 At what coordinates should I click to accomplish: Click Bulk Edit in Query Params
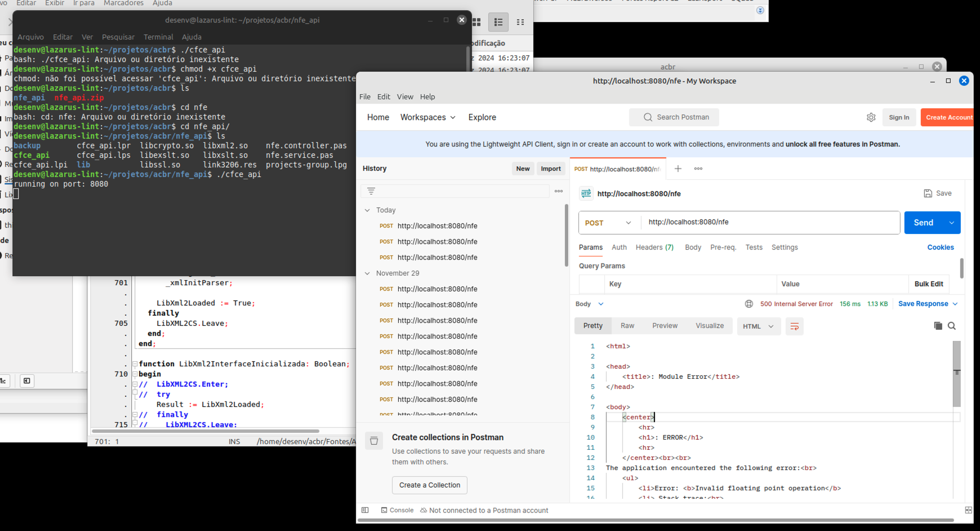929,284
